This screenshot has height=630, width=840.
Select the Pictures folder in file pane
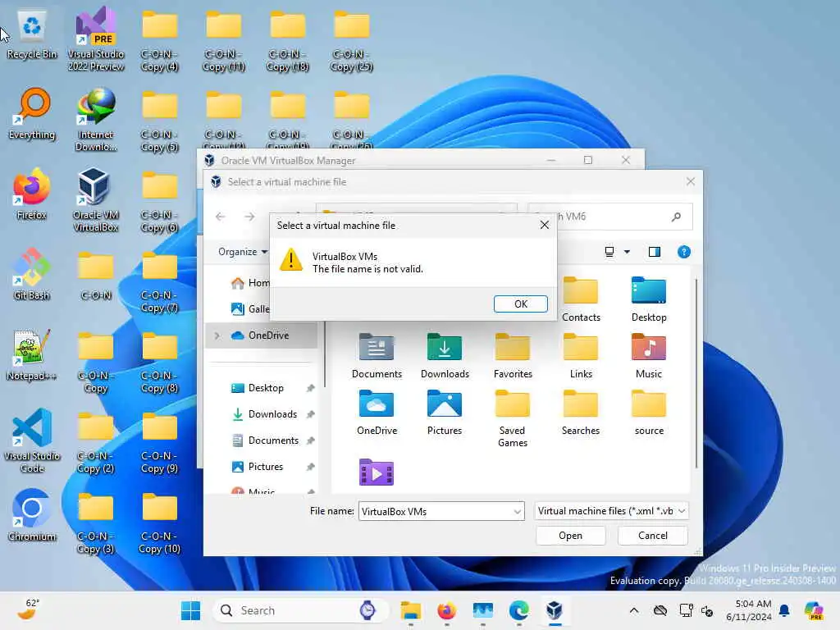(x=445, y=413)
